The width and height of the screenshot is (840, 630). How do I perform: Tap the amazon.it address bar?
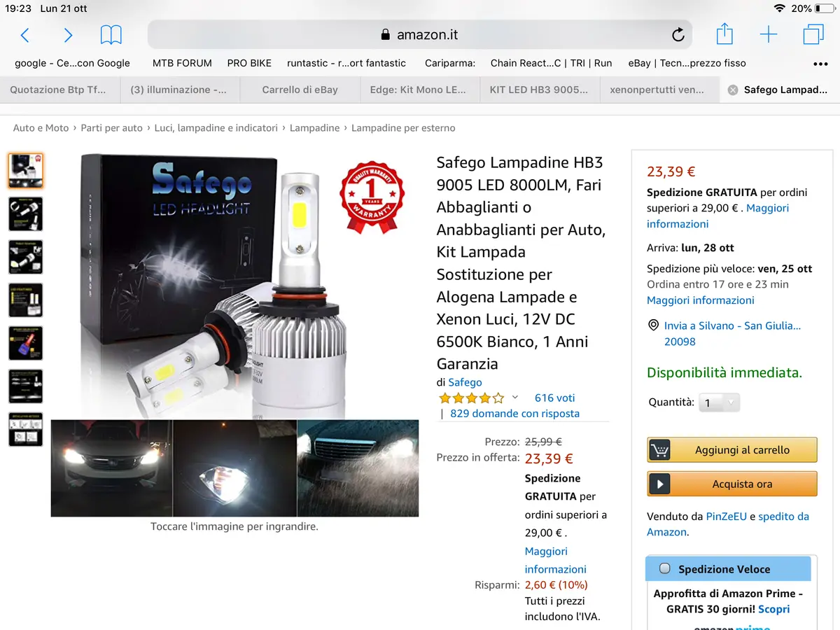coord(420,35)
